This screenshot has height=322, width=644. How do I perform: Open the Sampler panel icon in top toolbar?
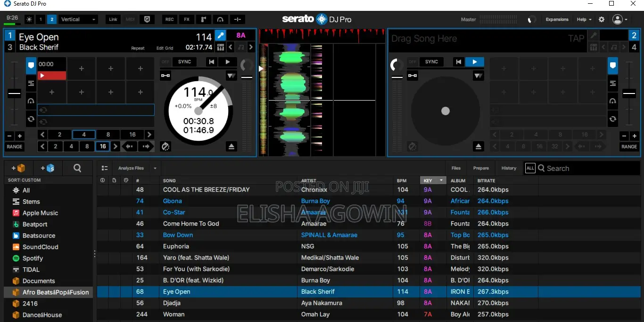(203, 19)
